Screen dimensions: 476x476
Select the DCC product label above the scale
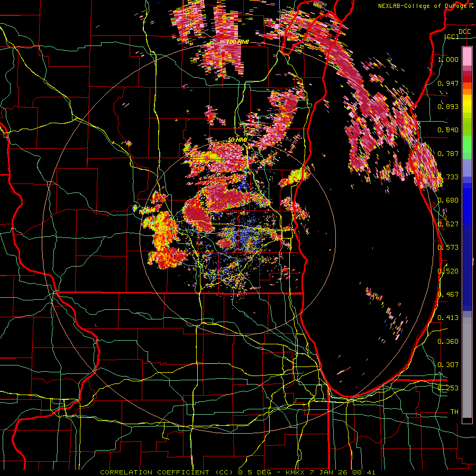click(x=464, y=32)
